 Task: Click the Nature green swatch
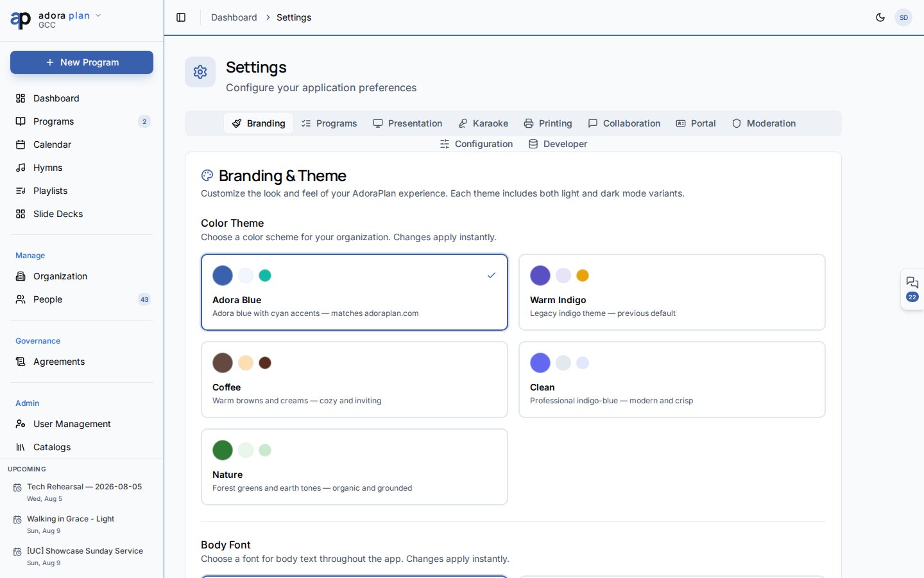coord(223,450)
